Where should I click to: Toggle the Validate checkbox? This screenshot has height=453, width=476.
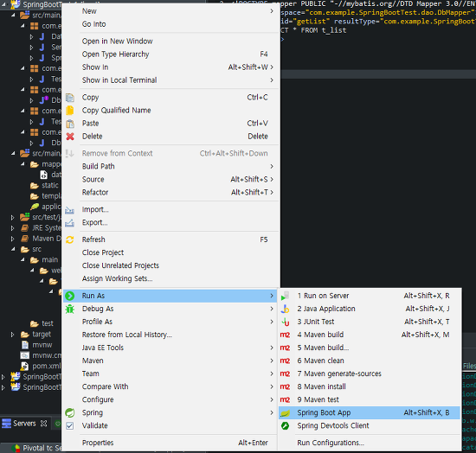pos(69,426)
